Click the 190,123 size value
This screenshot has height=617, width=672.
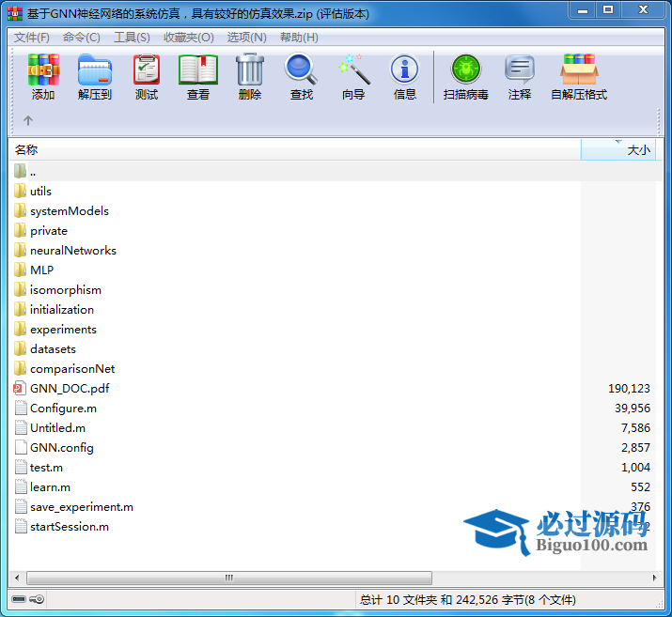point(629,389)
